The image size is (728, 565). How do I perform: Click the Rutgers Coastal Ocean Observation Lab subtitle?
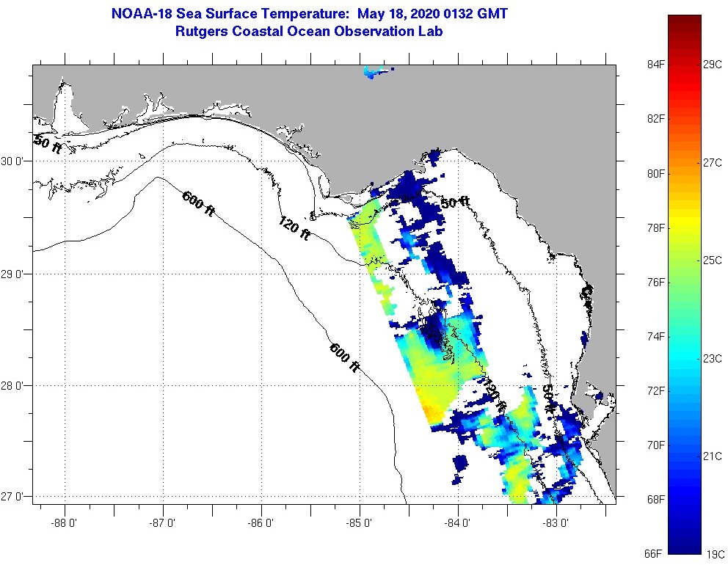point(308,32)
